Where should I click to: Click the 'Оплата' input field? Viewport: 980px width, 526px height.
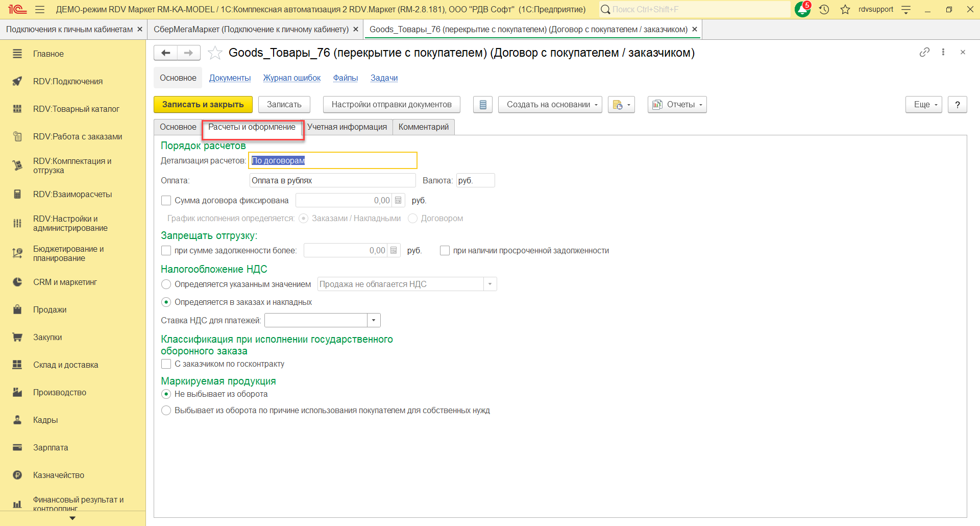point(332,181)
